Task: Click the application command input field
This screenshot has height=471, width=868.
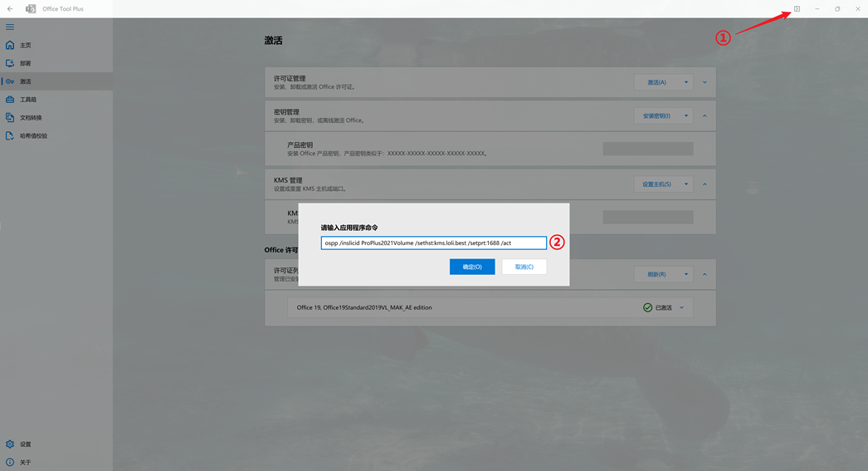Action: 433,243
